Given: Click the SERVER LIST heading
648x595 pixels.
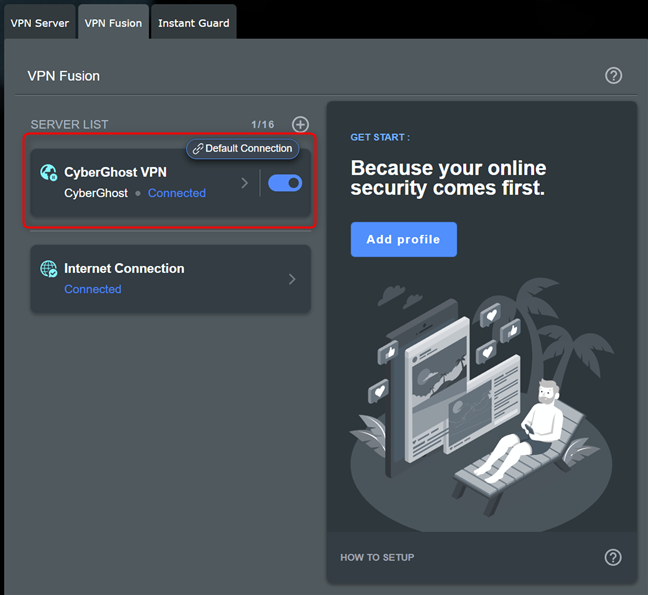Looking at the screenshot, I should click(69, 124).
